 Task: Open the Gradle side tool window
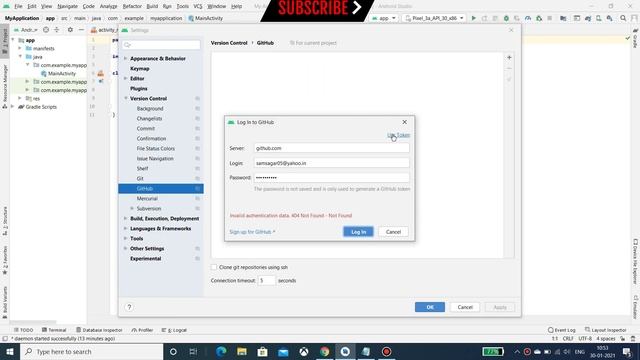pos(635,39)
